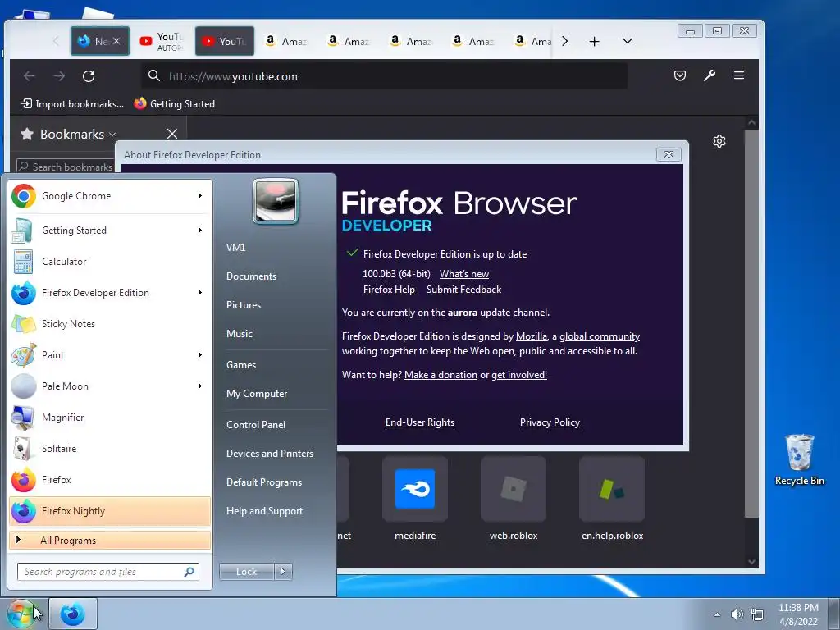Click the user account picture
The image size is (840, 630).
pyautogui.click(x=276, y=201)
